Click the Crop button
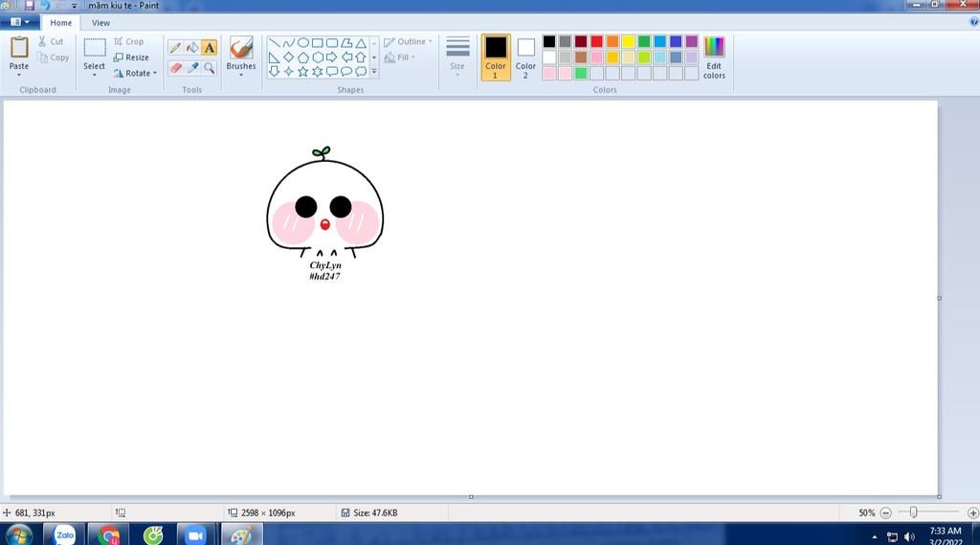 (129, 41)
